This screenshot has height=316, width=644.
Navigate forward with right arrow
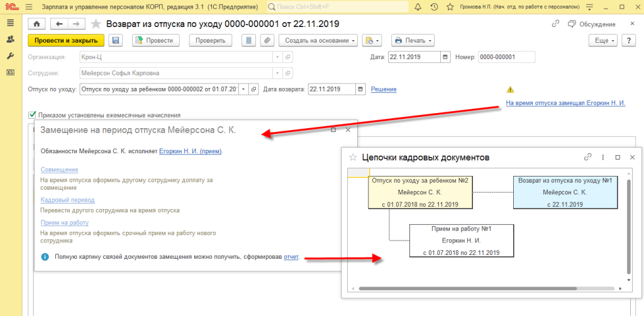(76, 24)
